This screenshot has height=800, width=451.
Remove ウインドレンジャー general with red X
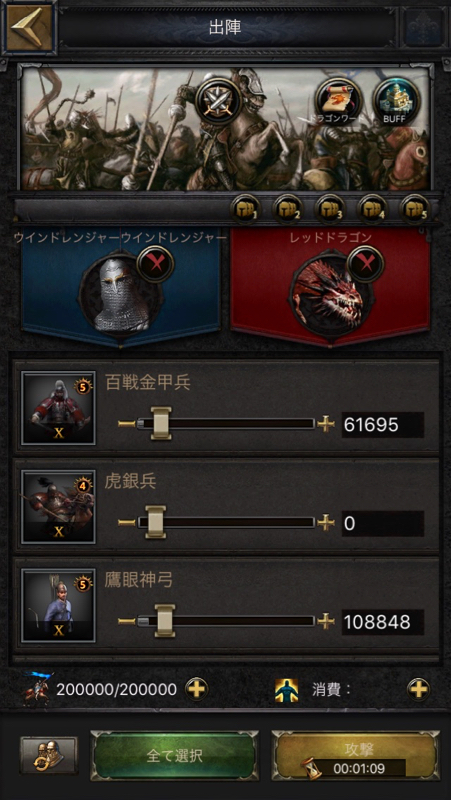tap(156, 264)
